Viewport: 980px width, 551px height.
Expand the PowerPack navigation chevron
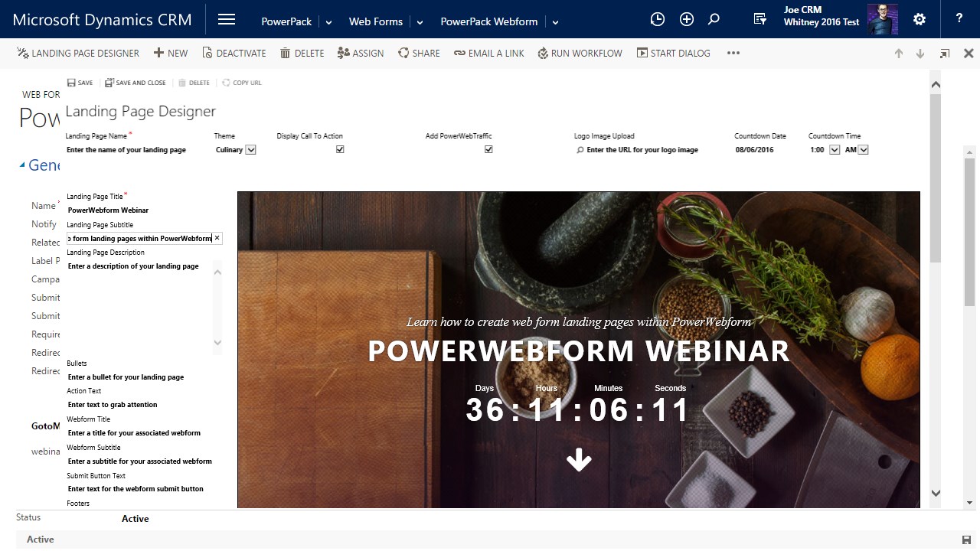pyautogui.click(x=328, y=22)
